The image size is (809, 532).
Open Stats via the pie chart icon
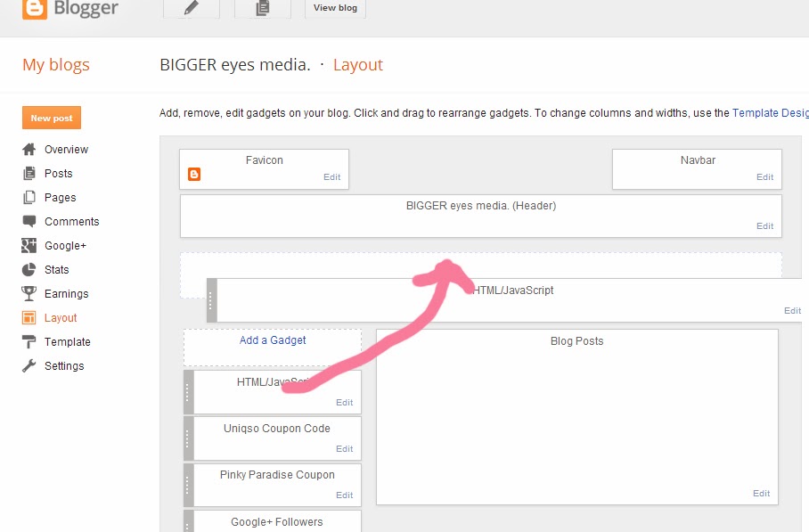(x=29, y=269)
